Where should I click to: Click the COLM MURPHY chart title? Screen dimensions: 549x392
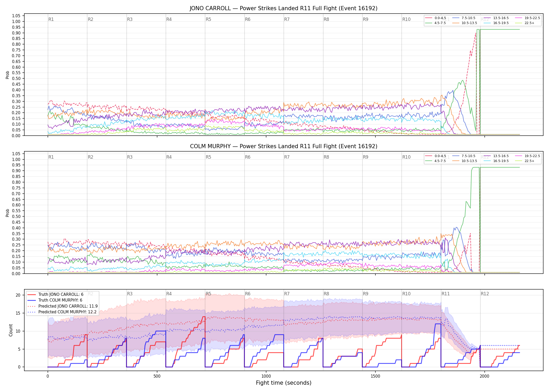[x=284, y=146]
